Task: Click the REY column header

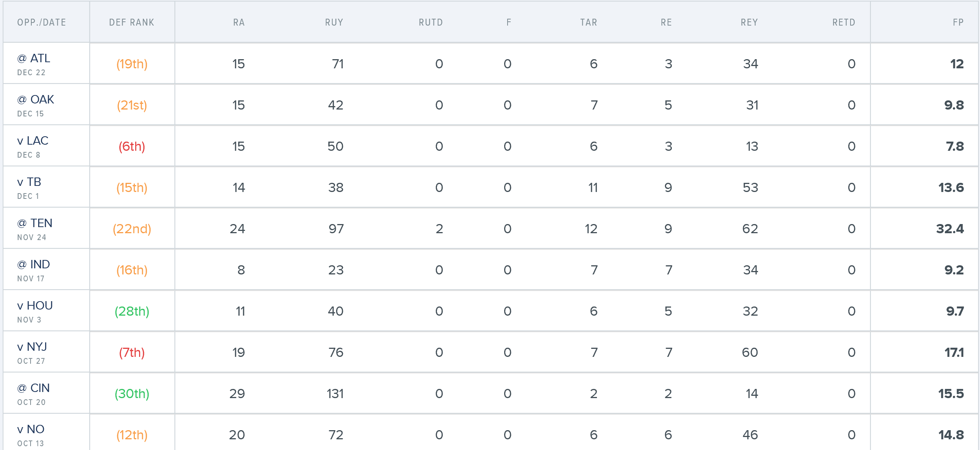Action: [749, 23]
